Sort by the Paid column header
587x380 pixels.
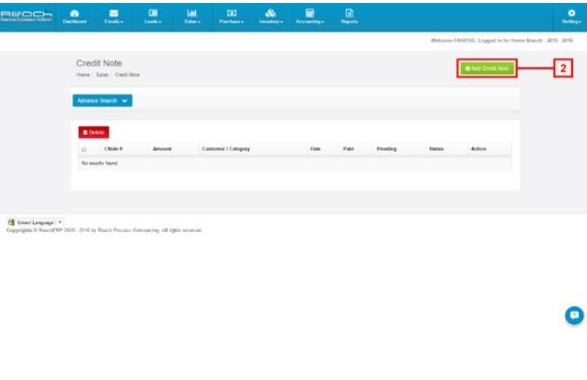point(348,149)
